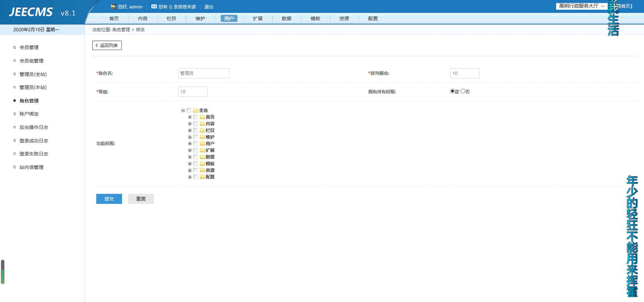Click the 数据 folder icon in tree
This screenshot has width=644, height=302.
pos(202,157)
